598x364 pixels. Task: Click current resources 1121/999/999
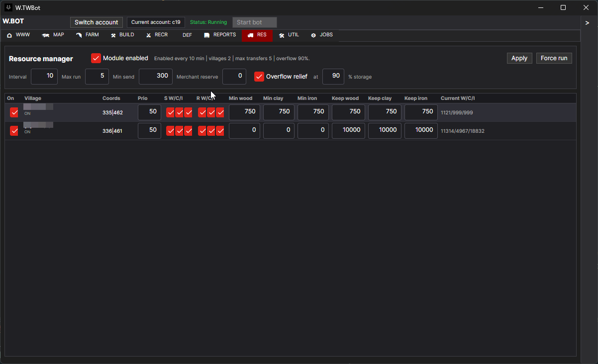457,113
